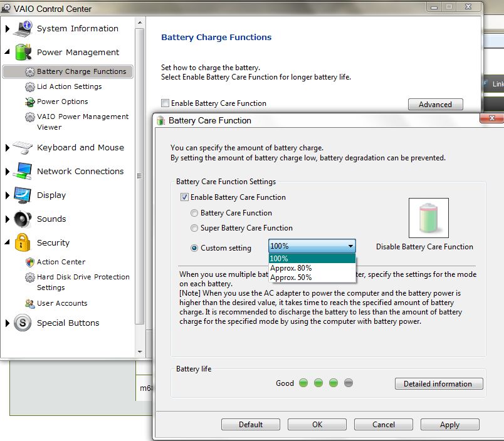This screenshot has height=441, width=504.
Task: Click the sidebar vertical scrollbar thumb
Action: coord(140,176)
